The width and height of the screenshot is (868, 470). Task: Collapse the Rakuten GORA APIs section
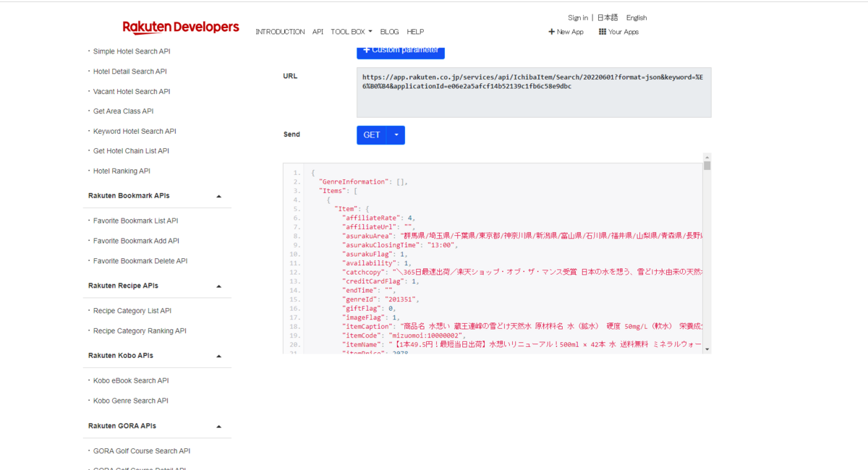point(218,426)
